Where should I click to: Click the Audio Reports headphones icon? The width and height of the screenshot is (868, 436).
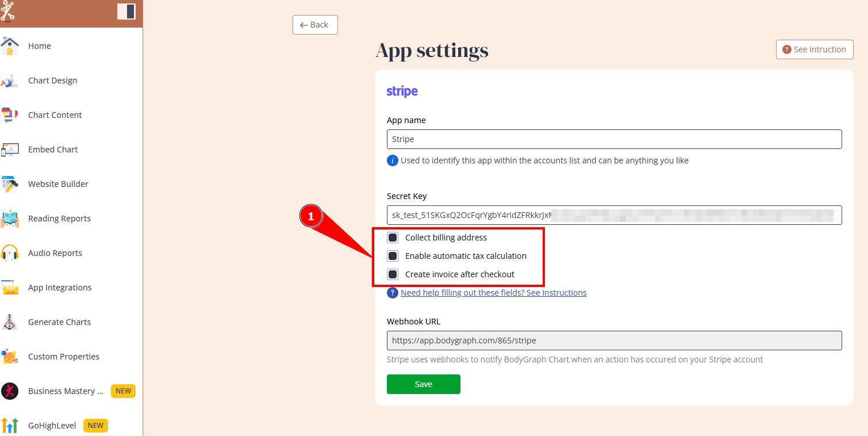(x=9, y=253)
